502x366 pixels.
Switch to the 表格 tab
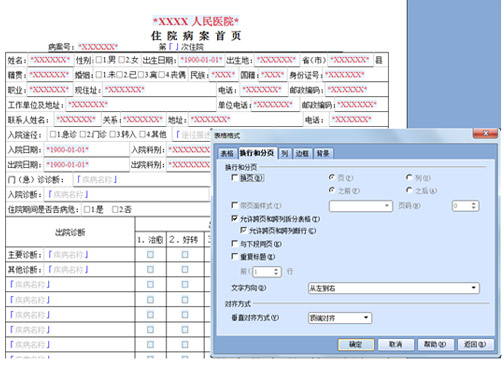pos(227,153)
